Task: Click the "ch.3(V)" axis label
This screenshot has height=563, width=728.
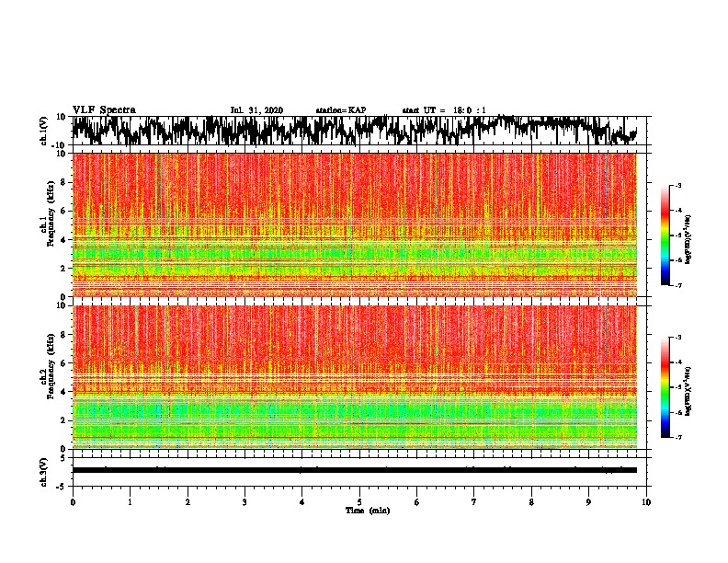Action: 44,472
